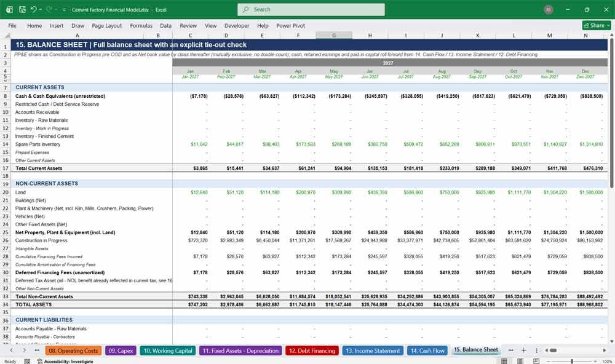Add a new sheet with plus icon
This screenshot has height=364, width=615.
[523, 350]
